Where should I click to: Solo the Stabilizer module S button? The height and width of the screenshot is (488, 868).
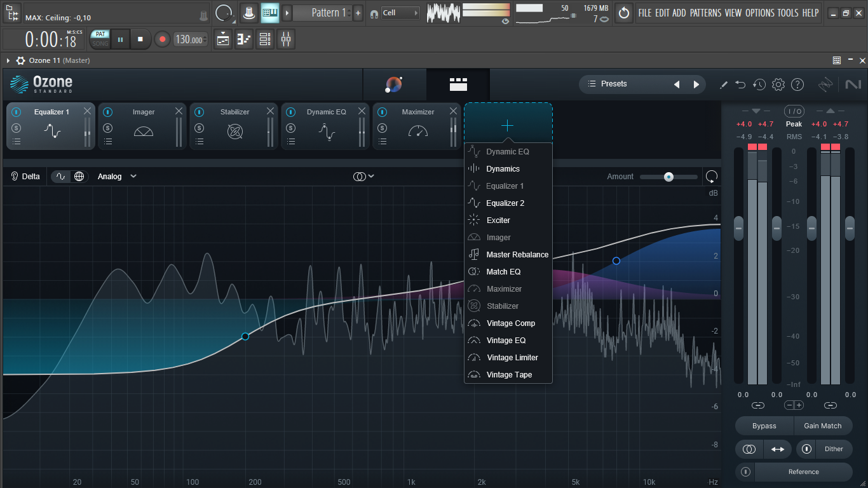tap(200, 128)
